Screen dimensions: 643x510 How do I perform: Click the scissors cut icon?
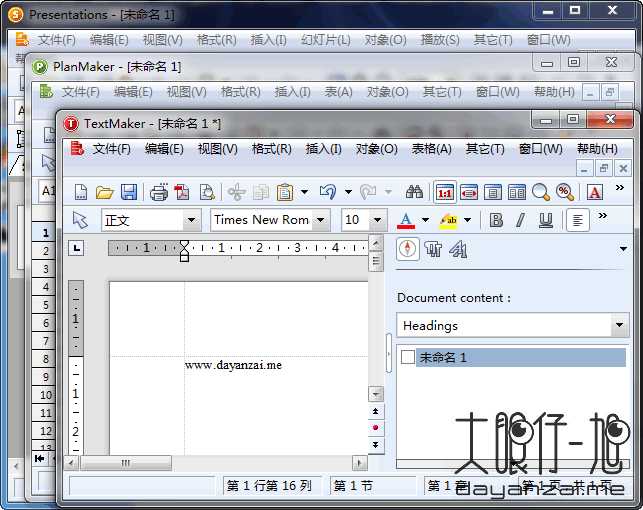click(x=237, y=192)
